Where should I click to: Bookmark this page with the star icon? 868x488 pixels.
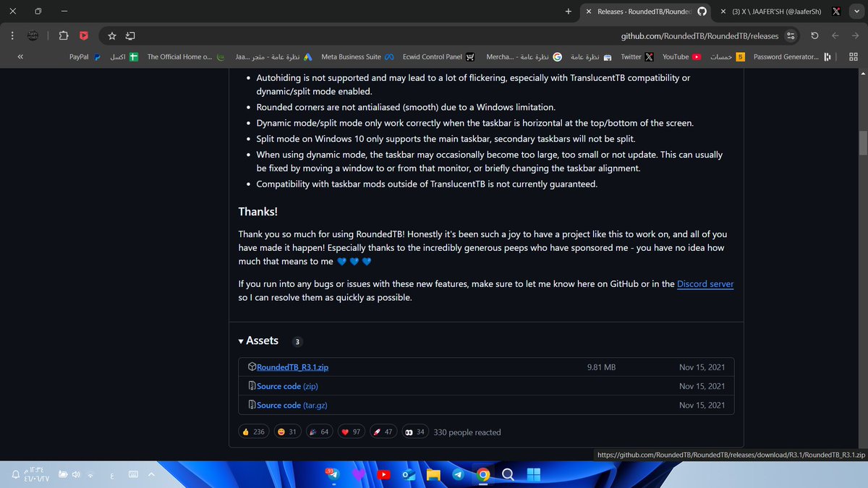(x=112, y=35)
